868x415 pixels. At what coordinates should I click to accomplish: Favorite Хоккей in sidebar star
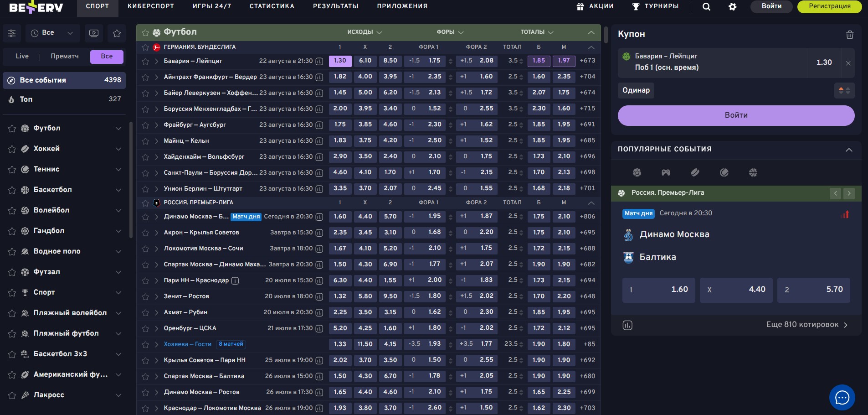[x=12, y=149]
